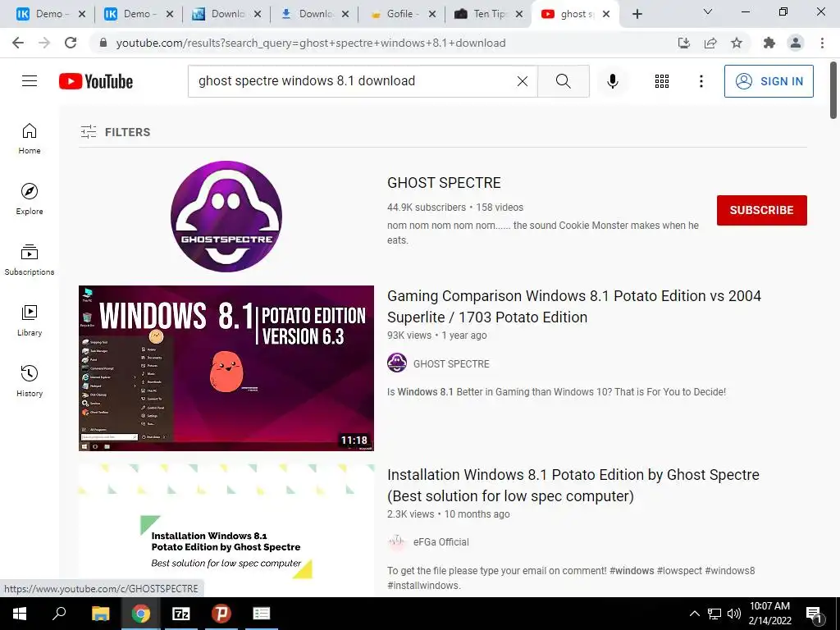Open Subscriptions in the sidebar
This screenshot has width=840, height=630.
[x=30, y=259]
